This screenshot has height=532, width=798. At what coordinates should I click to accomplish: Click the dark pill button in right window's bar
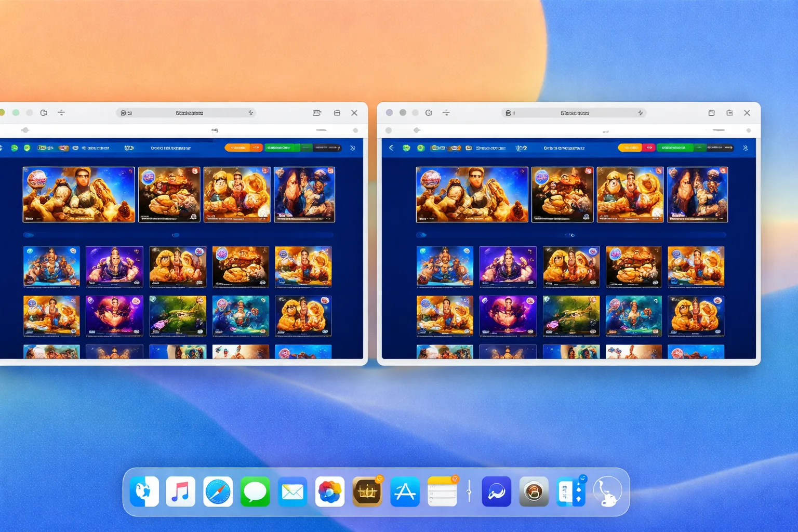(720, 148)
